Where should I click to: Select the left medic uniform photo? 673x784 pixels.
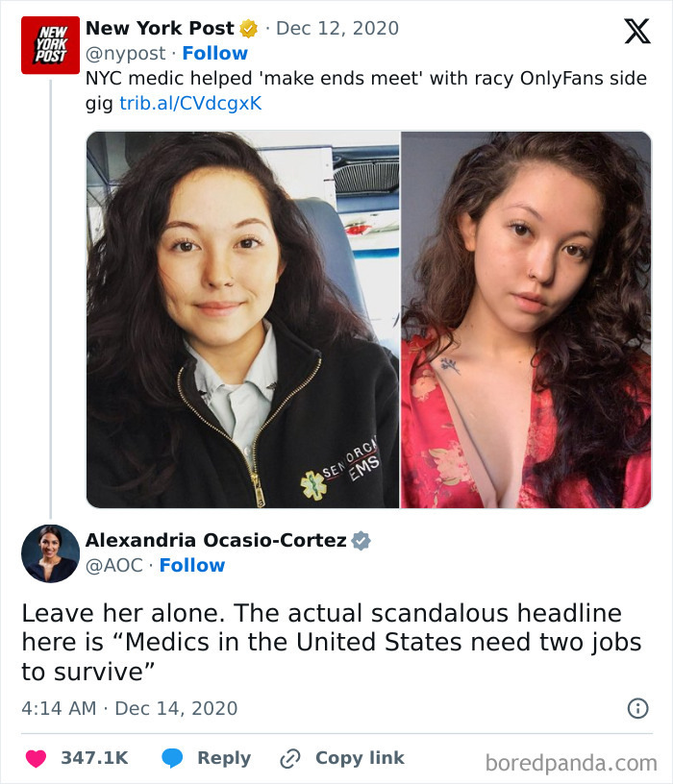point(240,322)
